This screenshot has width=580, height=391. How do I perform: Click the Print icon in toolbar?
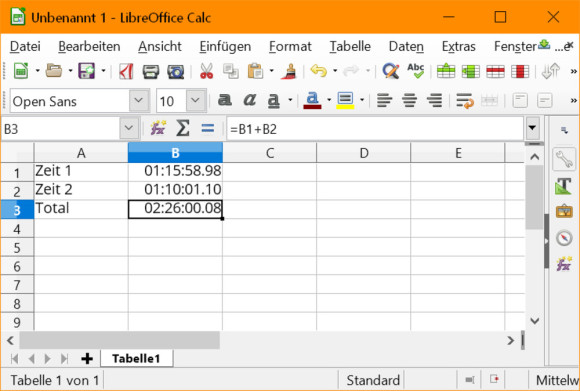151,71
